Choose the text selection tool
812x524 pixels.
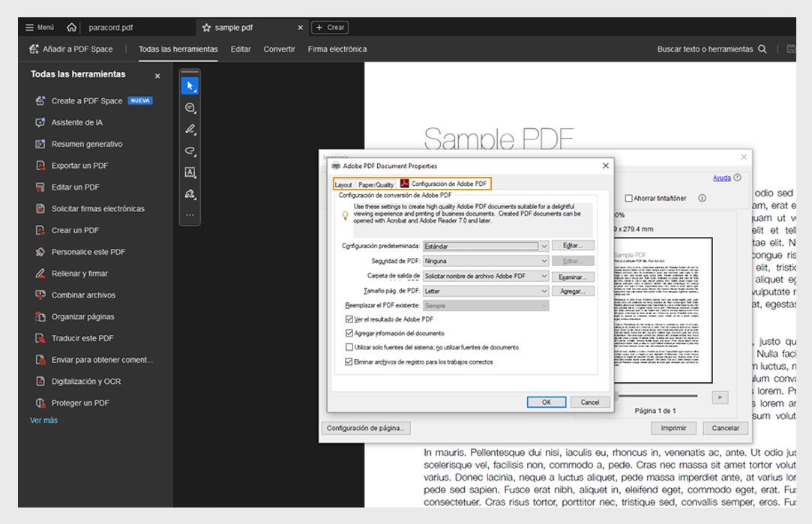point(190,171)
